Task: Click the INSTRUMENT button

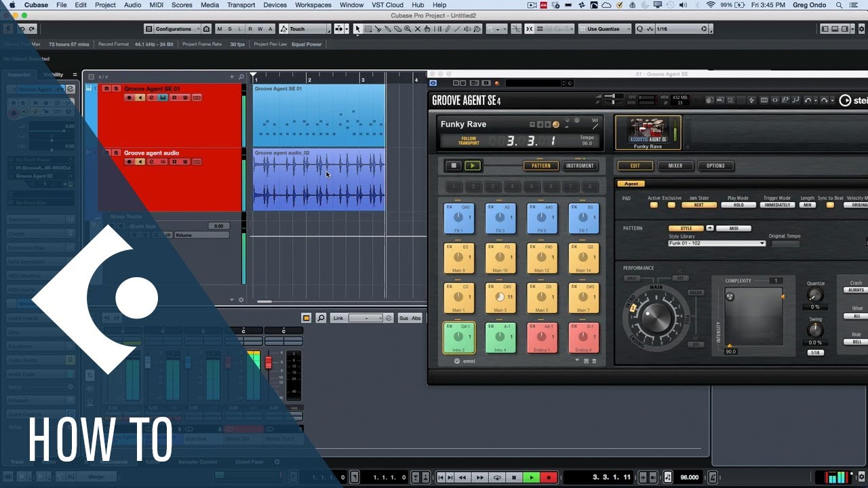Action: click(x=580, y=165)
